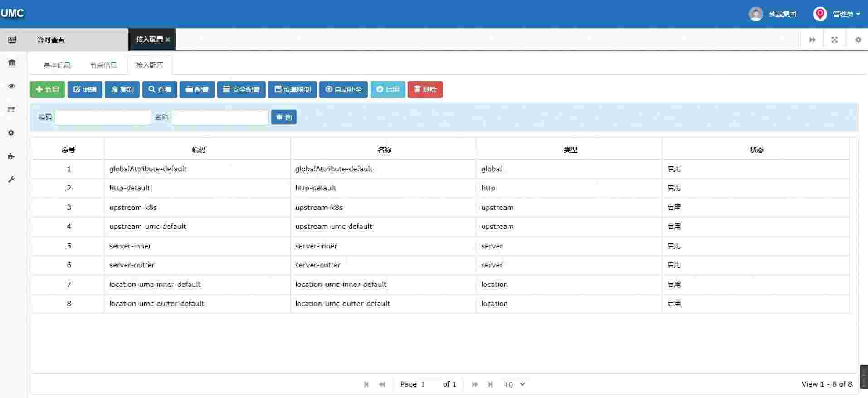
Task: Select the location-umc-outter-default code cell
Action: pos(198,303)
